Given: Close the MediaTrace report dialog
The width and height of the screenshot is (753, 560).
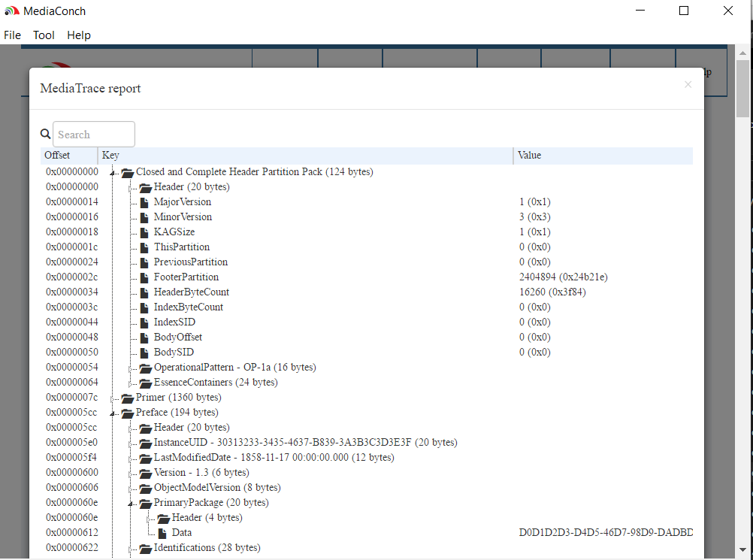Looking at the screenshot, I should (688, 84).
